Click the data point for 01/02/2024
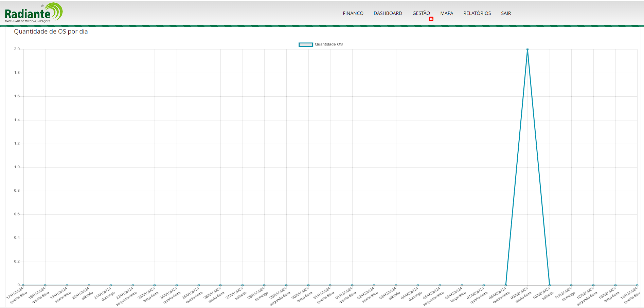 tap(352, 285)
